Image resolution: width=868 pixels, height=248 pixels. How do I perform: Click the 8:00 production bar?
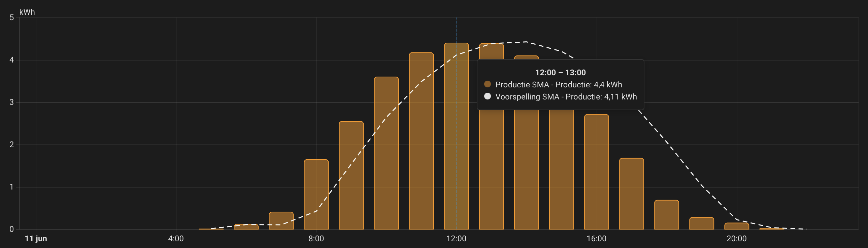point(316,195)
